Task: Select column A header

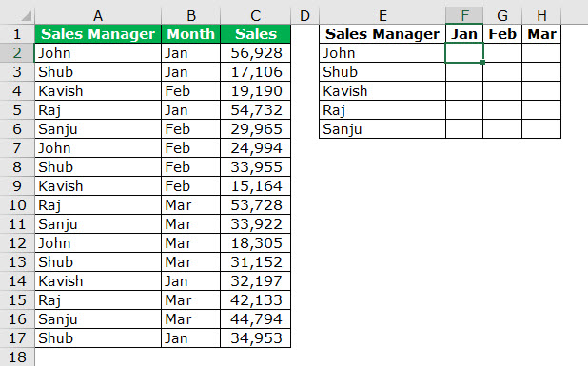Action: click(98, 16)
